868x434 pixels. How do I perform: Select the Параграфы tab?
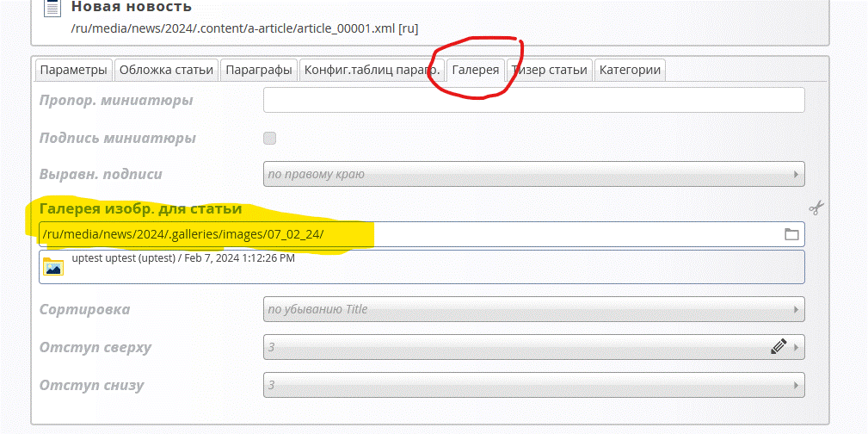tap(258, 70)
